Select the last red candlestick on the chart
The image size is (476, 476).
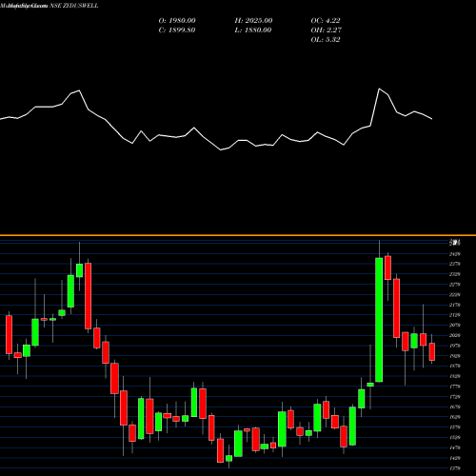(432, 351)
